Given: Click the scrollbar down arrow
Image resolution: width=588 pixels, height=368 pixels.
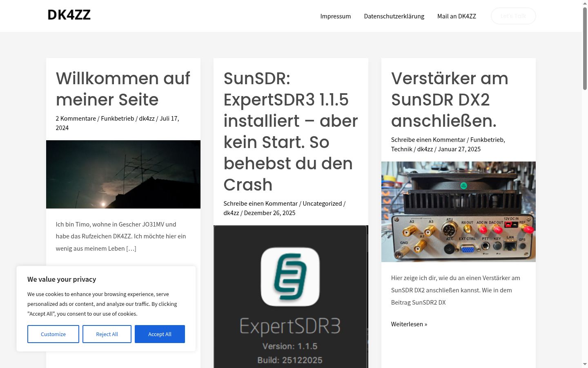Looking at the screenshot, I should point(585,364).
